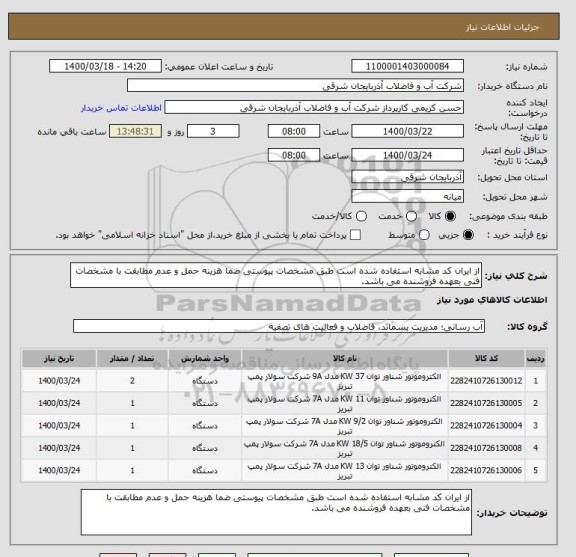Click the price validity date 1400/03/24 field

407,155
